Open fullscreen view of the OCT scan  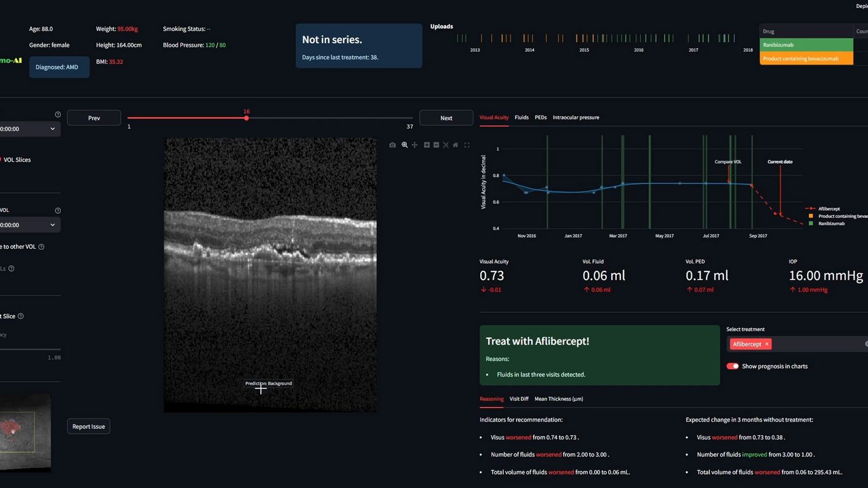(467, 145)
